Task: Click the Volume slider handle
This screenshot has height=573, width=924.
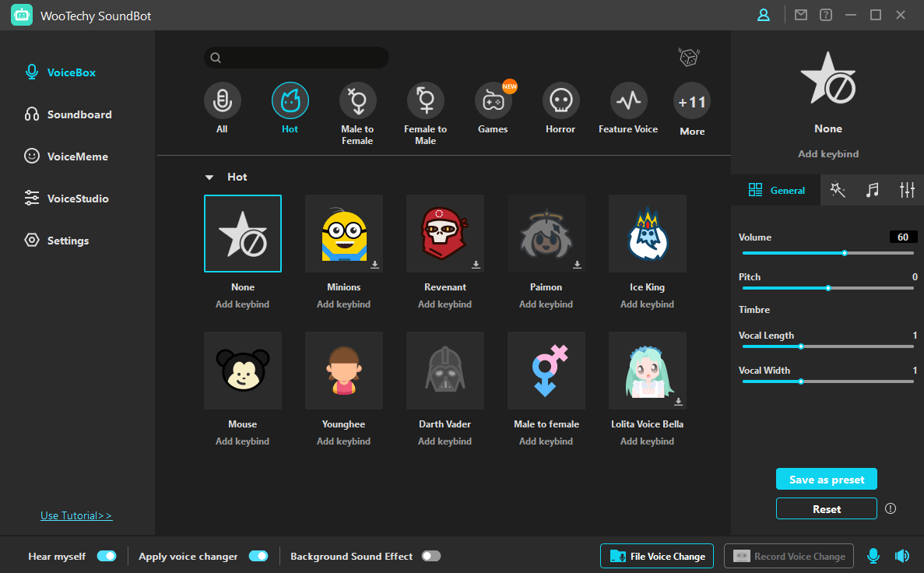Action: 844,253
